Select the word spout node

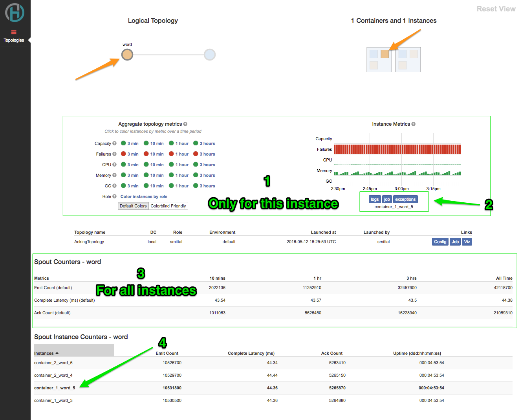[127, 55]
